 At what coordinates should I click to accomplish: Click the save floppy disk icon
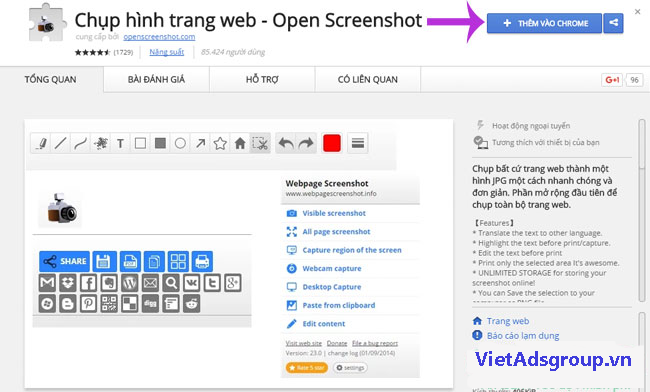tap(104, 261)
